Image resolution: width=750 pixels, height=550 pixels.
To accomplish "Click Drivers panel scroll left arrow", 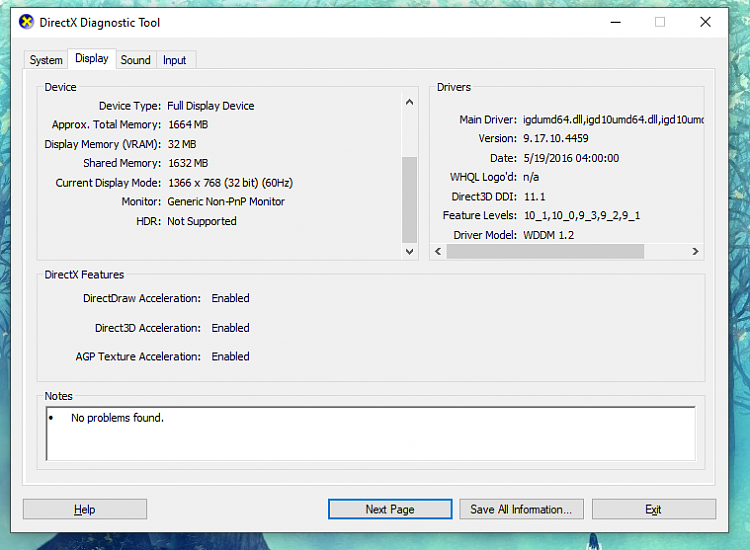I will pyautogui.click(x=438, y=251).
